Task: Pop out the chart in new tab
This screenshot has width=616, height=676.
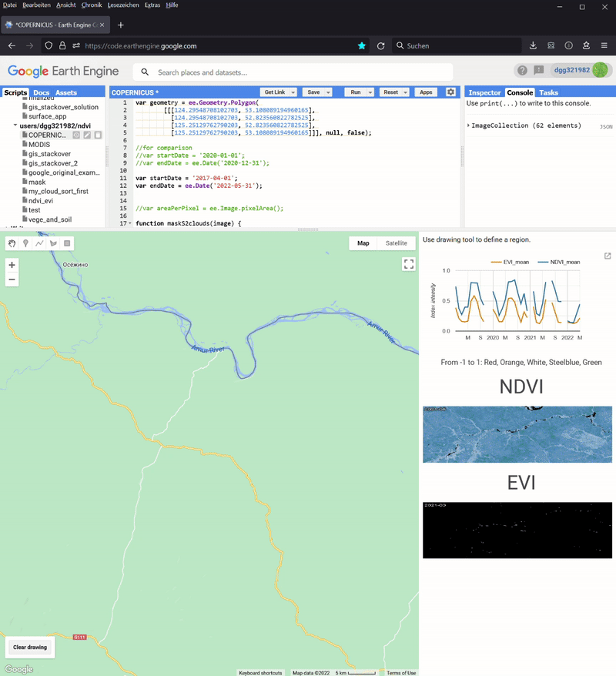Action: point(608,256)
